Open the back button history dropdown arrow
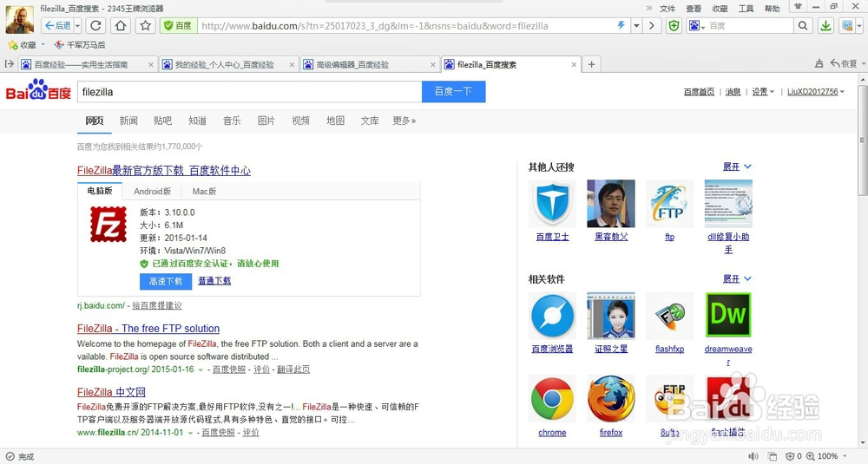This screenshot has width=868, height=464. 77,25
